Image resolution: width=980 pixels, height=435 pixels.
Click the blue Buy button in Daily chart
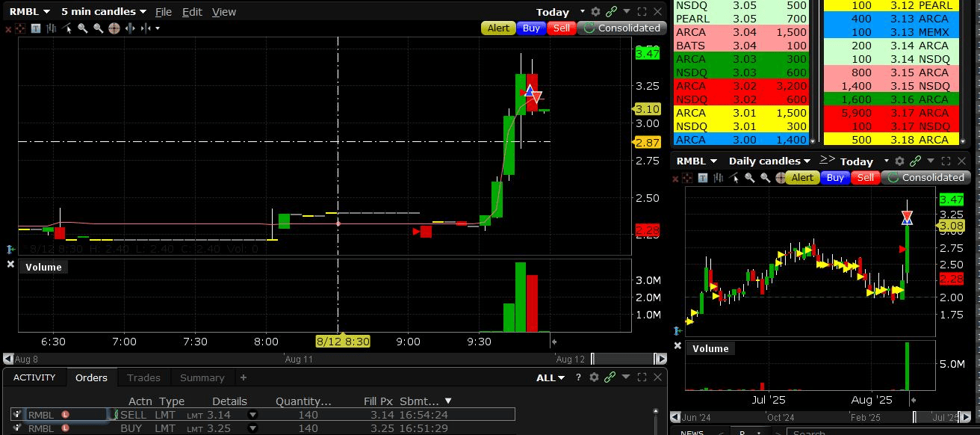835,178
